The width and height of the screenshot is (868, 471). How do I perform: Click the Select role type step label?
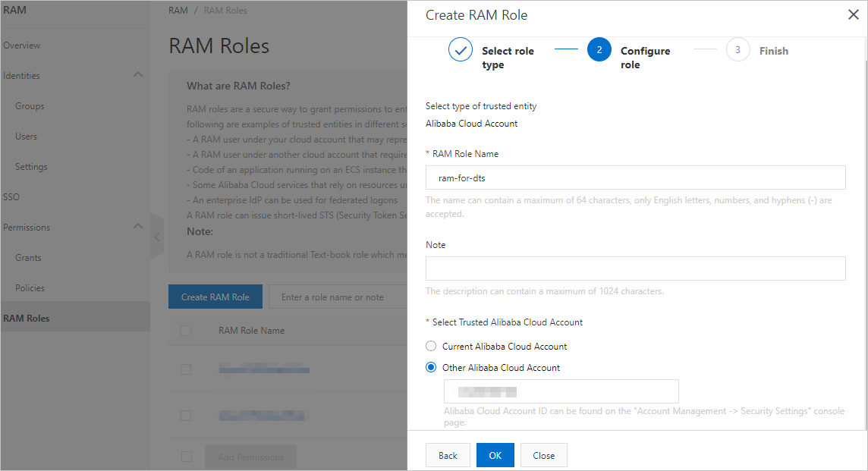tap(508, 58)
